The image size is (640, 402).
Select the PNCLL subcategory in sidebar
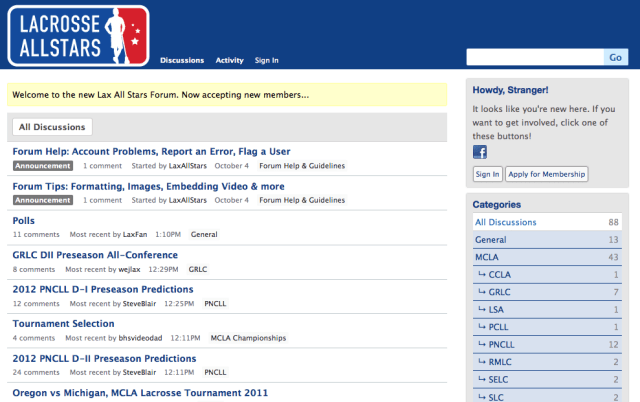point(547,344)
